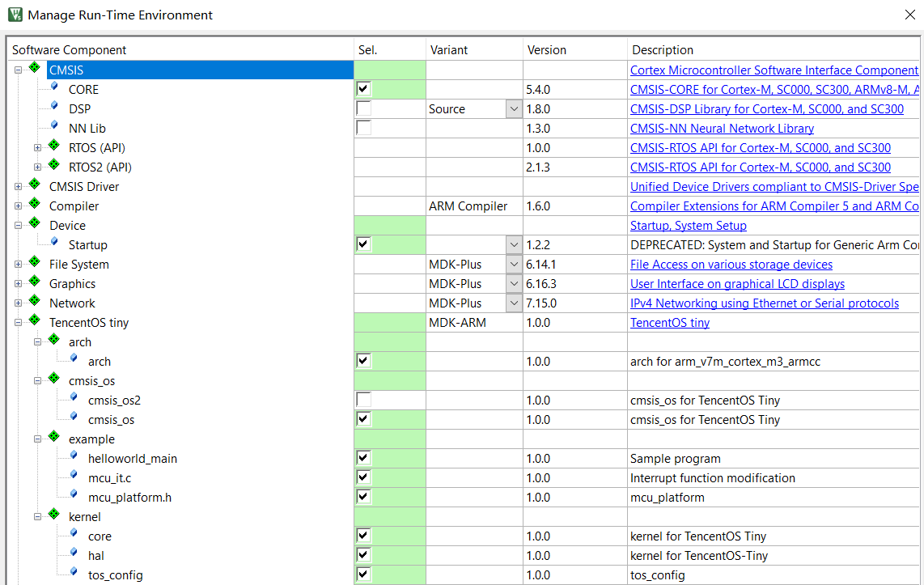Viewport: 924px width, 585px height.
Task: Click the blue icon beside mcu_platform.h
Action: 74,495
